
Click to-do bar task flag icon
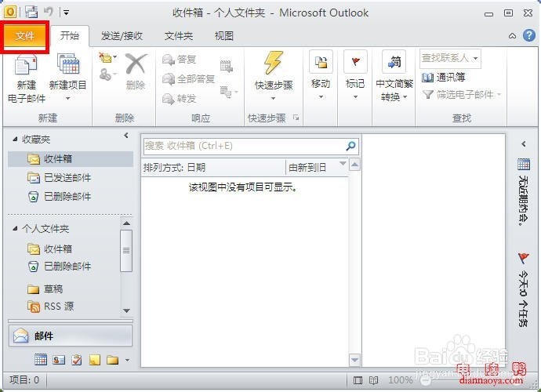[524, 258]
